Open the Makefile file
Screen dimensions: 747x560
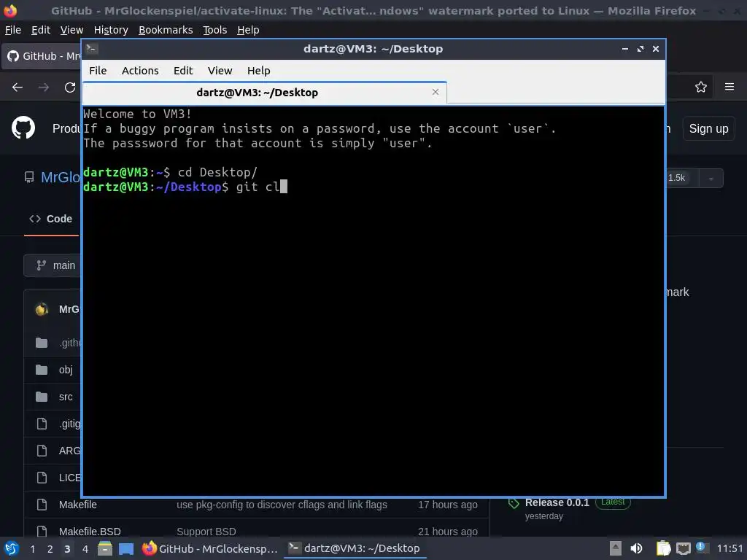77,505
